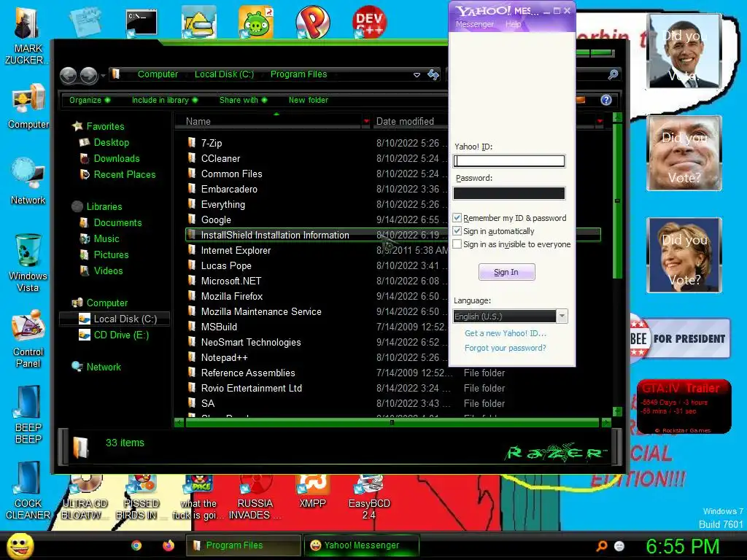The image size is (747, 560).
Task: Open the command prompt desktop shortcut
Action: (x=142, y=23)
